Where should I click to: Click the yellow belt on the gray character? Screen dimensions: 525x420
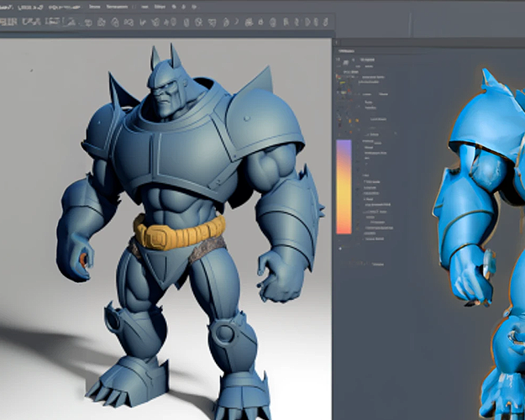click(180, 232)
